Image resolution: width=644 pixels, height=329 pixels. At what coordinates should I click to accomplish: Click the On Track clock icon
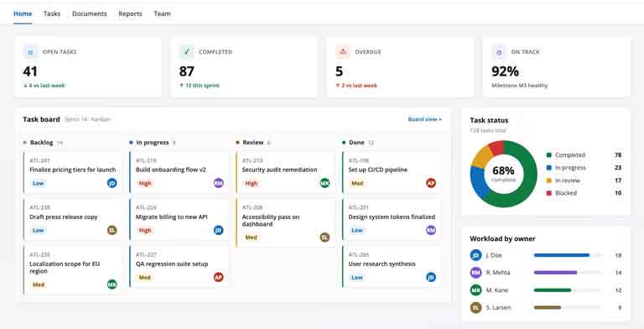499,52
